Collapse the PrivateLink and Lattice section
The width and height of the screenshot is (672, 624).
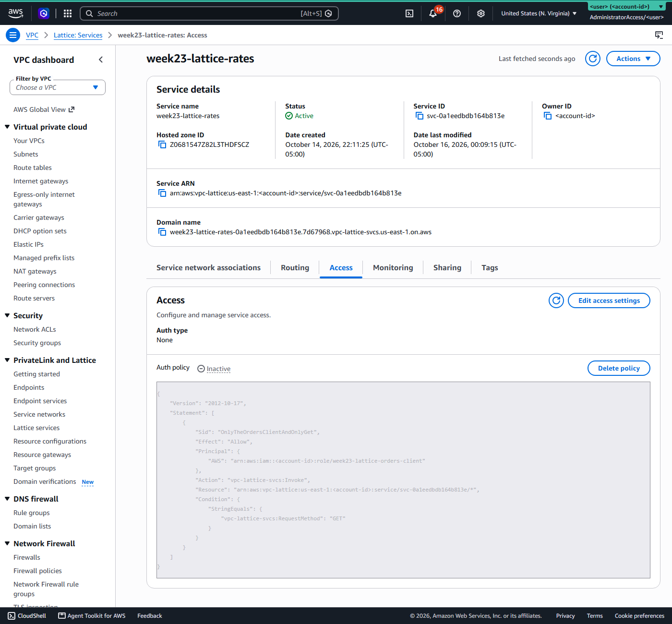[7, 360]
